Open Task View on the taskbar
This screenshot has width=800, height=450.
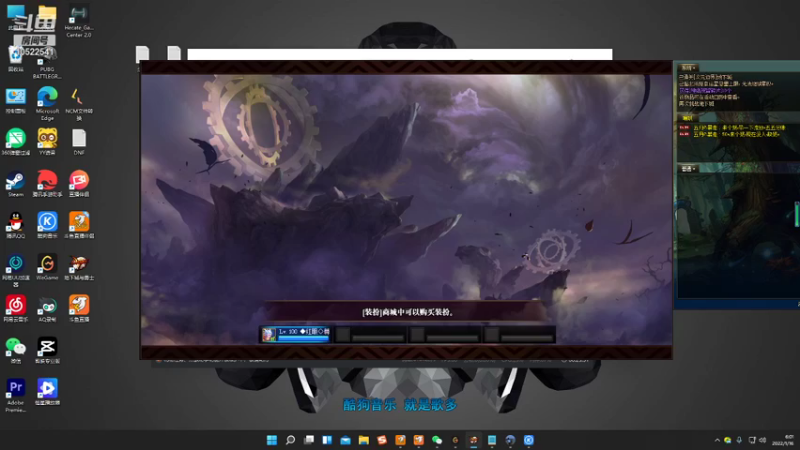point(309,440)
